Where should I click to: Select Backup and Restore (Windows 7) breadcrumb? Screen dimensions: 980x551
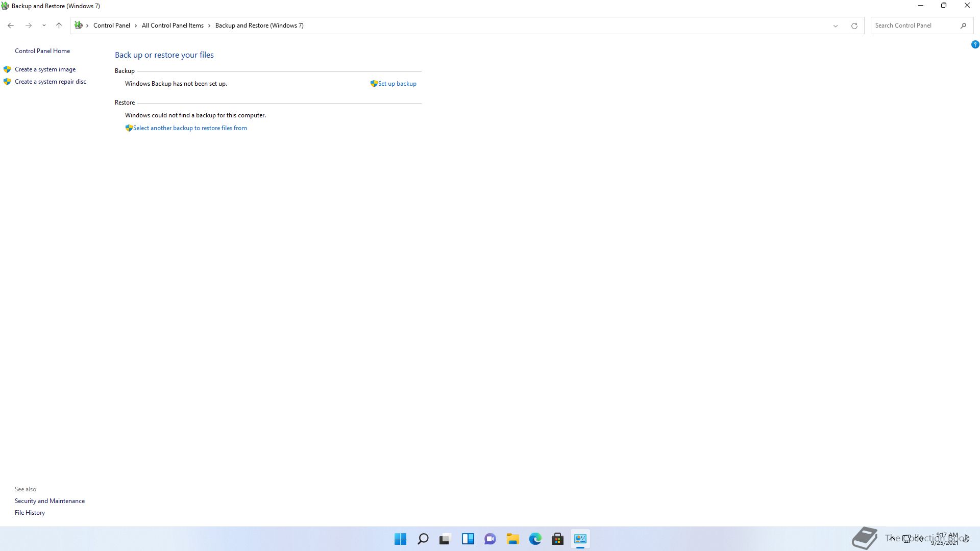(259, 26)
